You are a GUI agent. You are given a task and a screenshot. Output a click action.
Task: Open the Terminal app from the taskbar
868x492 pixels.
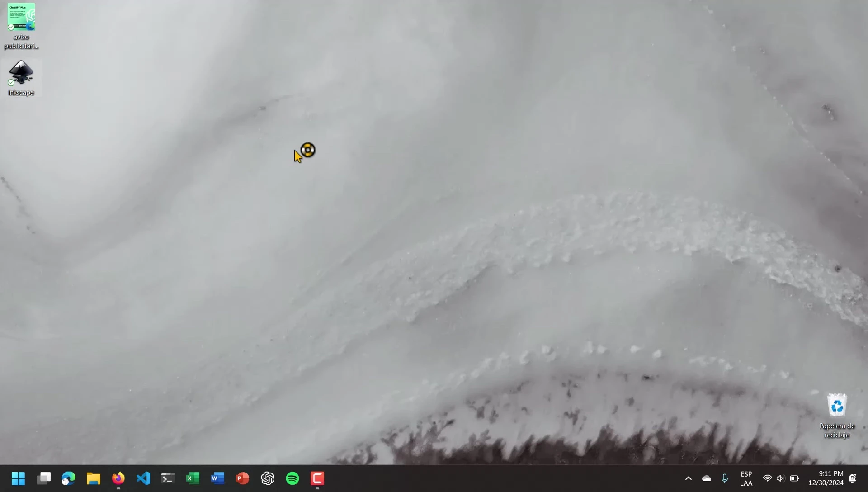click(168, 478)
